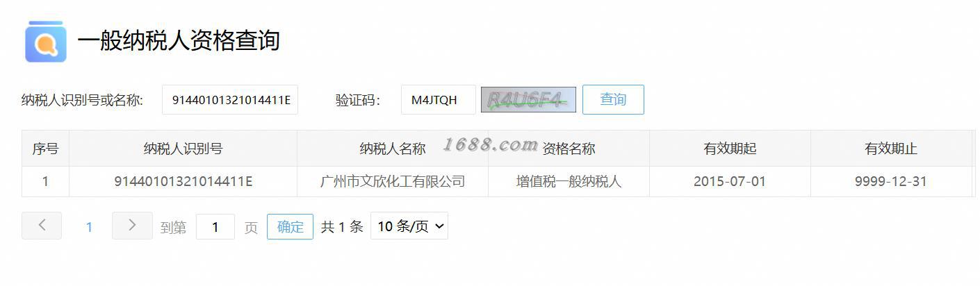Viewport: 980px width, 286px height.
Task: Open the 10 条/页 page size dropdown
Action: coord(409,226)
